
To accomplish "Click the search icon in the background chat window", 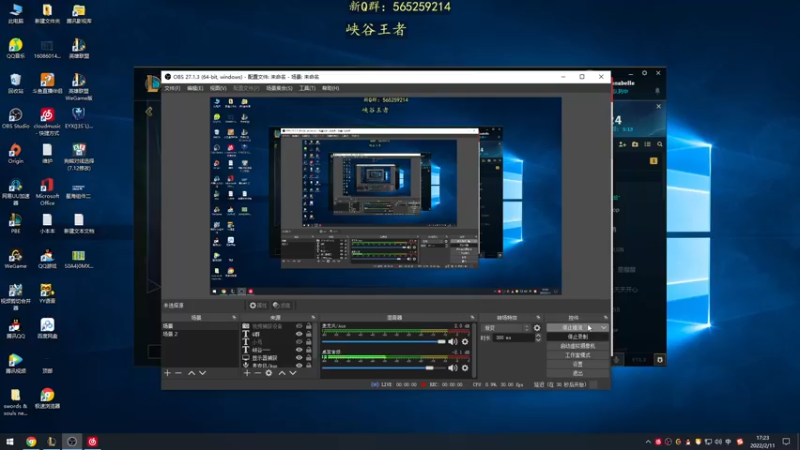I will point(660,144).
